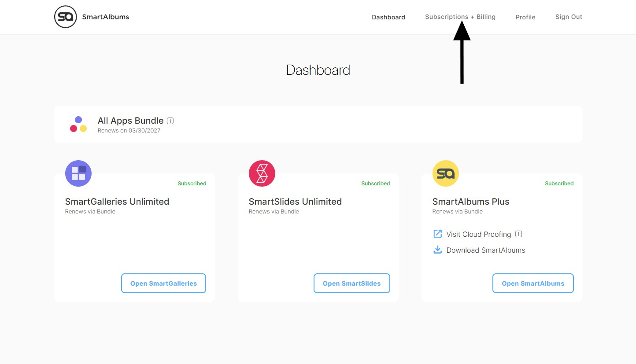The height and width of the screenshot is (364, 636).
Task: Click the SmartSlides Unlimited title
Action: pyautogui.click(x=295, y=202)
